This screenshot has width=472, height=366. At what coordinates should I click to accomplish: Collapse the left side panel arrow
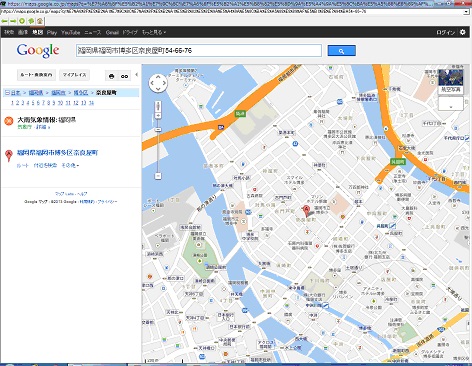(136, 74)
